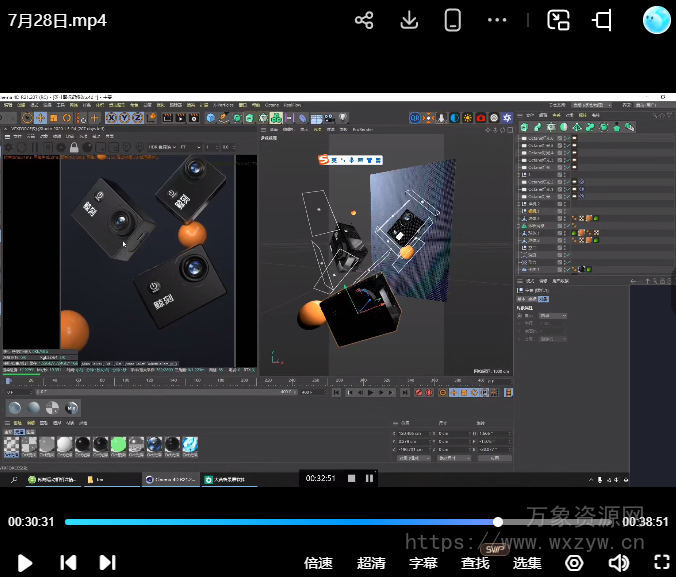676x577 pixels.
Task: Download the video using the download icon
Action: (x=408, y=20)
